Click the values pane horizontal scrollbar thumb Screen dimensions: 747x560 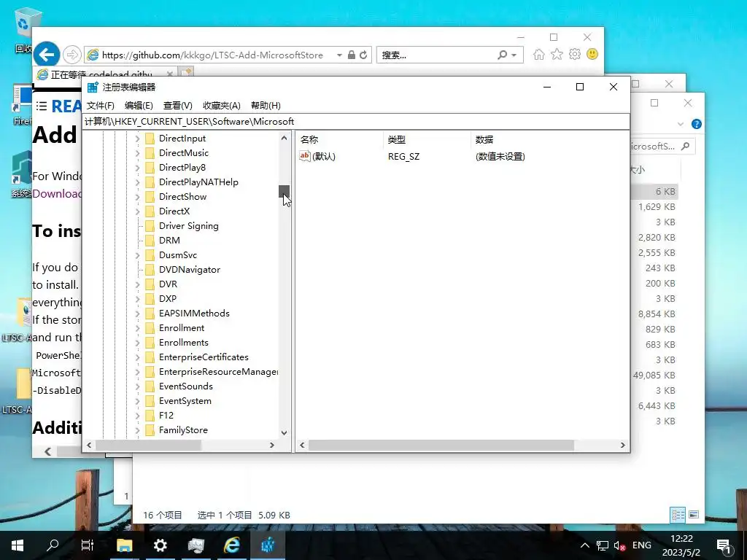coord(441,446)
